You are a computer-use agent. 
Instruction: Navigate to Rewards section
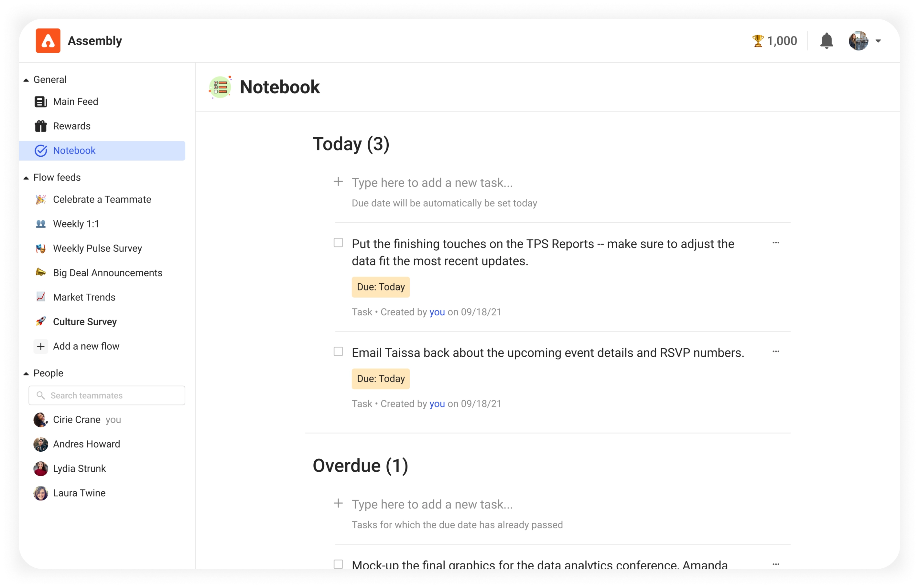pos(71,126)
